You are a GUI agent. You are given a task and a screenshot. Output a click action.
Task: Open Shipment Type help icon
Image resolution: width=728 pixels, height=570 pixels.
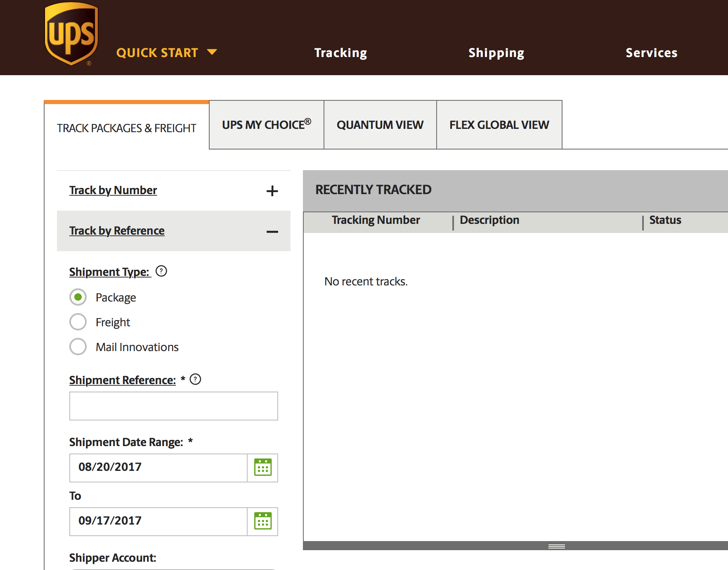[161, 271]
